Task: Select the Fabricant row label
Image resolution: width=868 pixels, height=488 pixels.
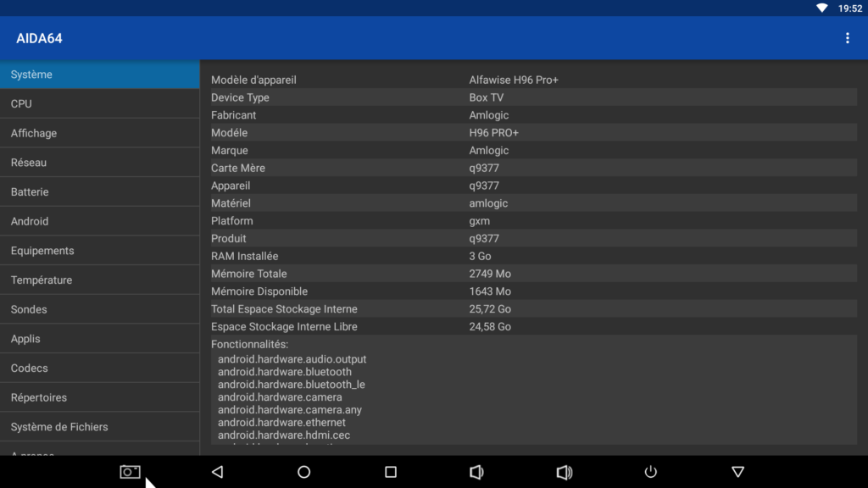Action: [233, 115]
